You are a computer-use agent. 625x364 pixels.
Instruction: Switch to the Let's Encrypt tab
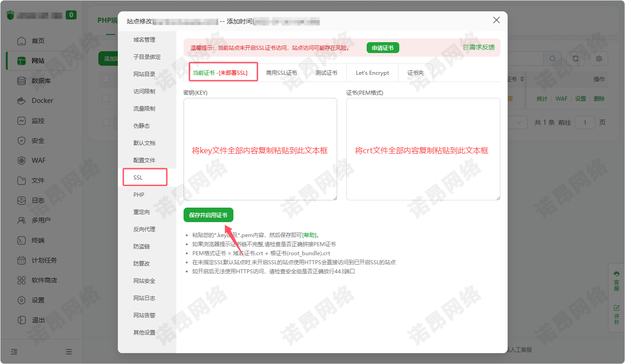click(372, 73)
